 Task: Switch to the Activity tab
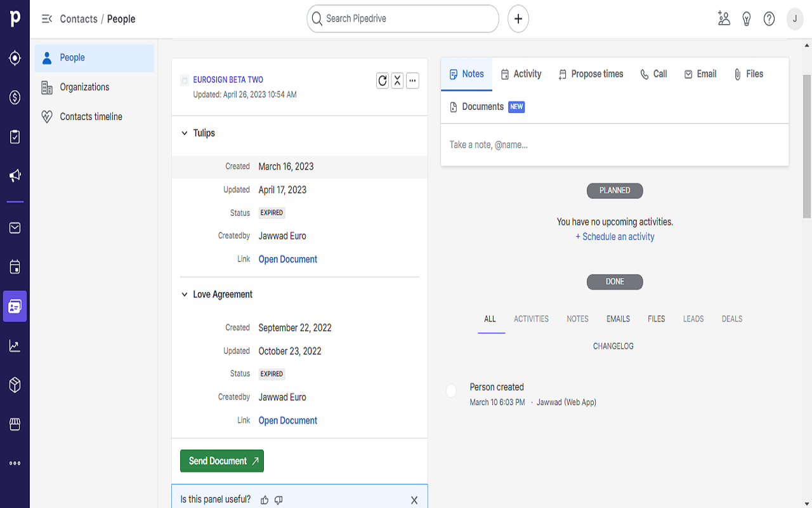pos(521,74)
